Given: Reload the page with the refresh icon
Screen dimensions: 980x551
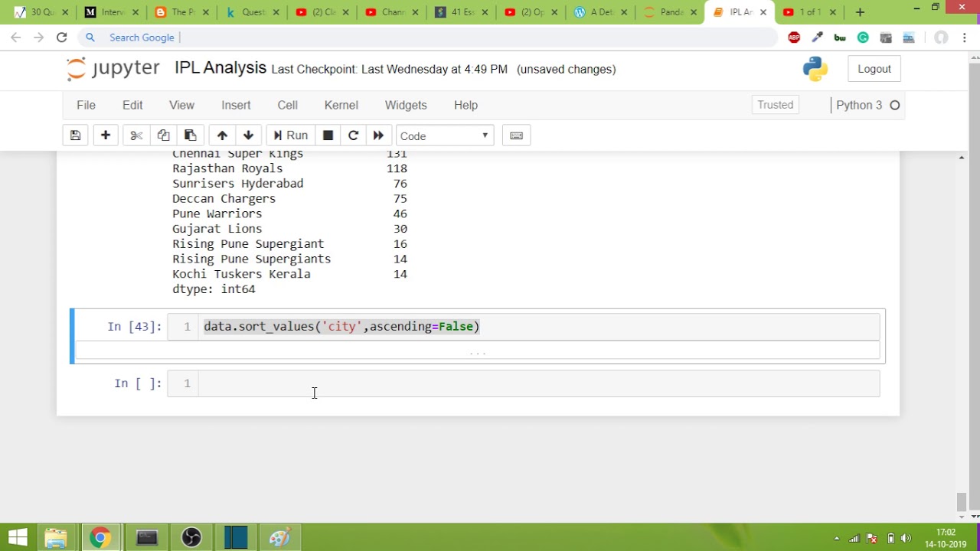Looking at the screenshot, I should [62, 37].
